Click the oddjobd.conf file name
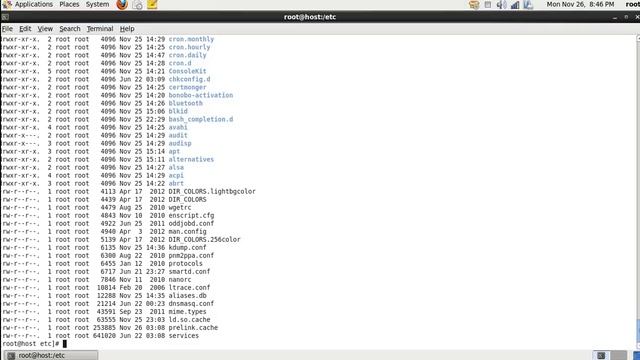 point(191,224)
